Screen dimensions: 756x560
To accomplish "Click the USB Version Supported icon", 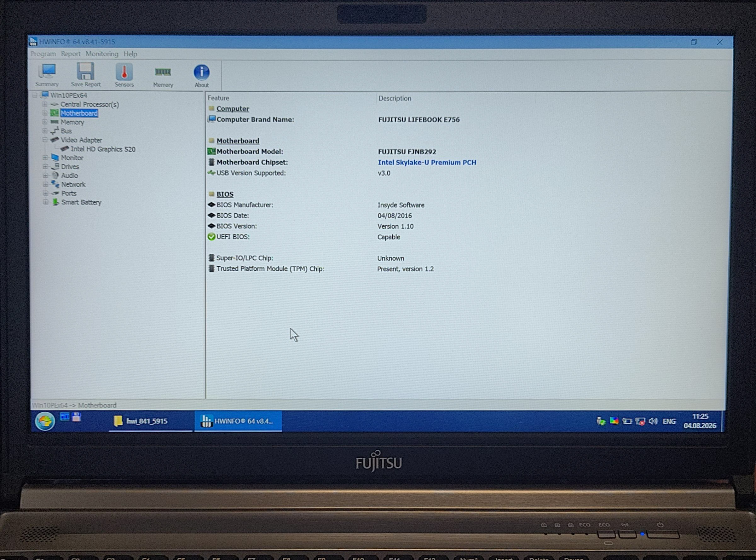I will 211,173.
